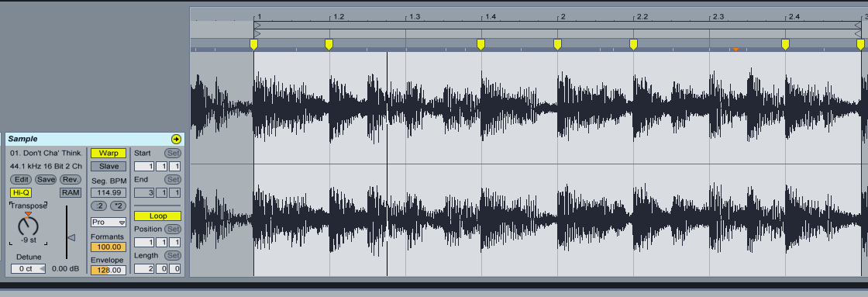
Task: Click the Seg. BPM 114.99 field
Action: (108, 193)
